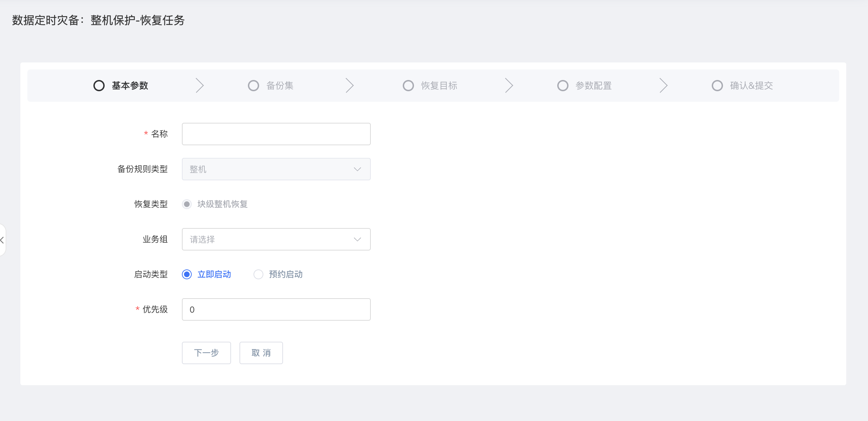This screenshot has height=421, width=868.
Task: Click the 业务组 dropdown arrow
Action: tap(357, 239)
